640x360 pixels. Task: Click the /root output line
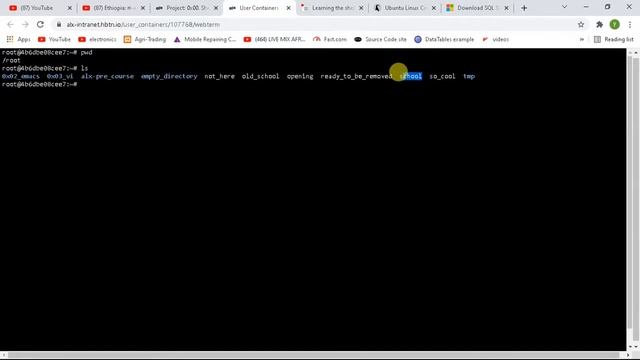[11, 60]
